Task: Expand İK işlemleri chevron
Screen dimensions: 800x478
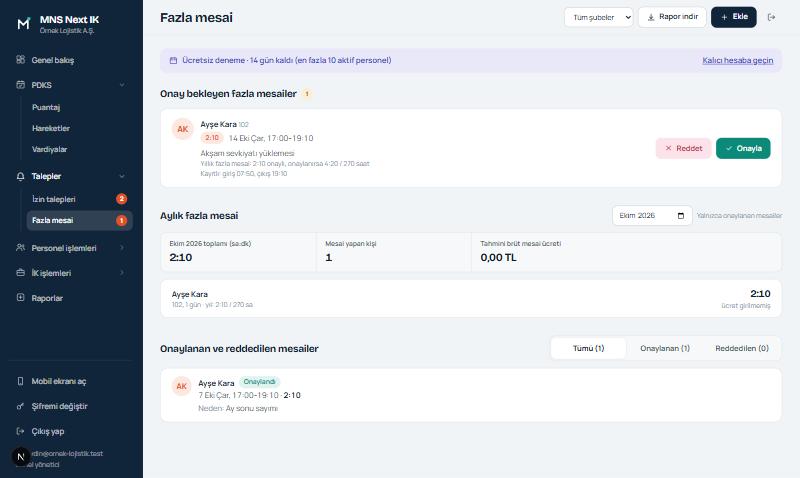Action: point(122,272)
